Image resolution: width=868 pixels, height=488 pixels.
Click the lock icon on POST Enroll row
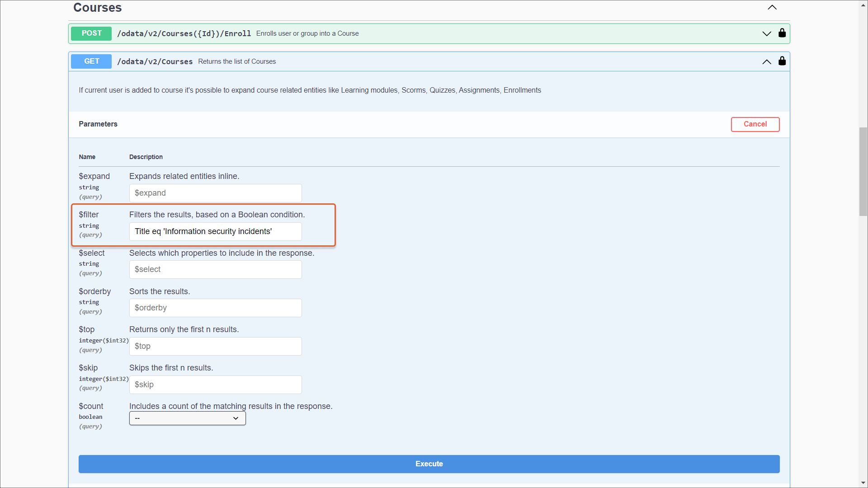(782, 33)
